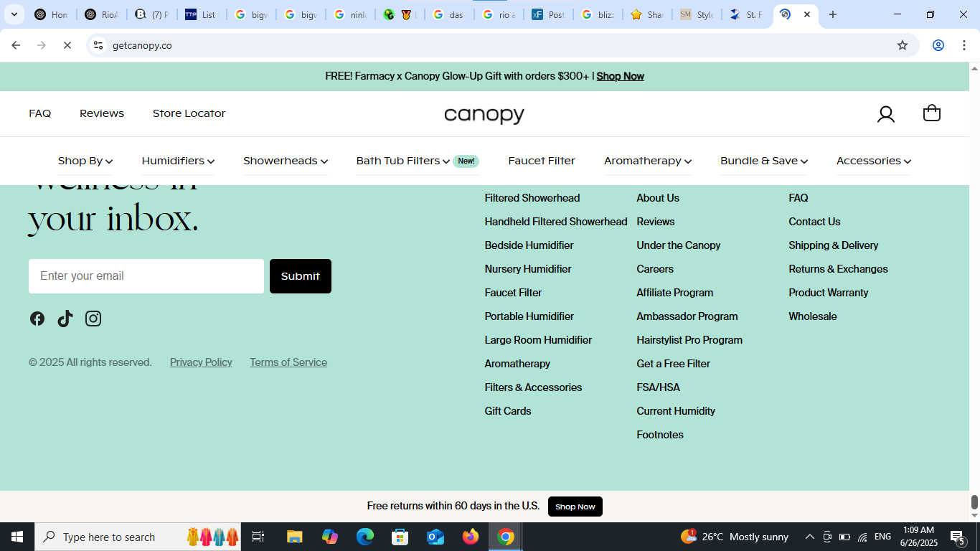This screenshot has height=551, width=980.
Task: Open the TikTok social icon
Action: [65, 319]
